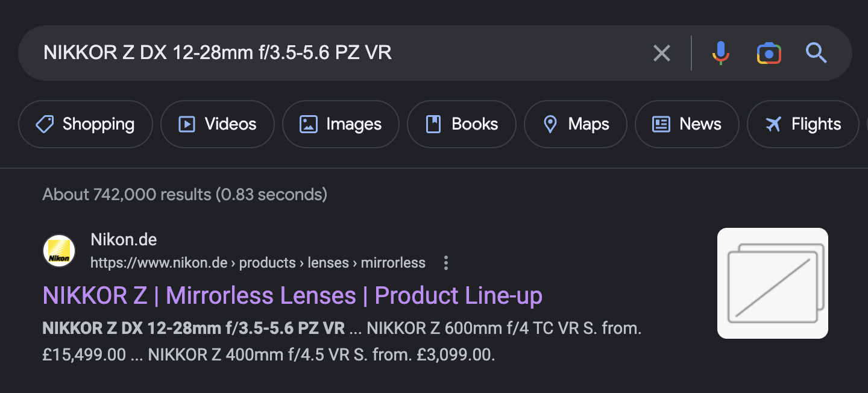Click the Videos play icon
This screenshot has height=393, width=868.
[187, 124]
